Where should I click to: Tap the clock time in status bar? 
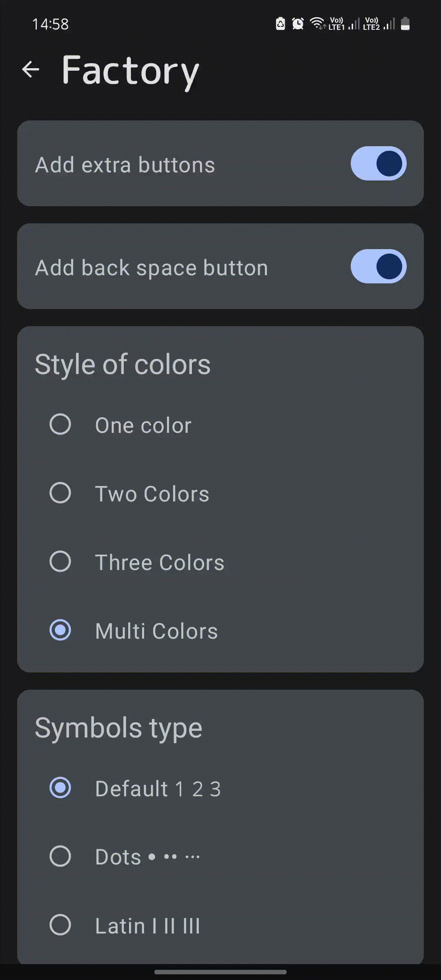tap(51, 24)
